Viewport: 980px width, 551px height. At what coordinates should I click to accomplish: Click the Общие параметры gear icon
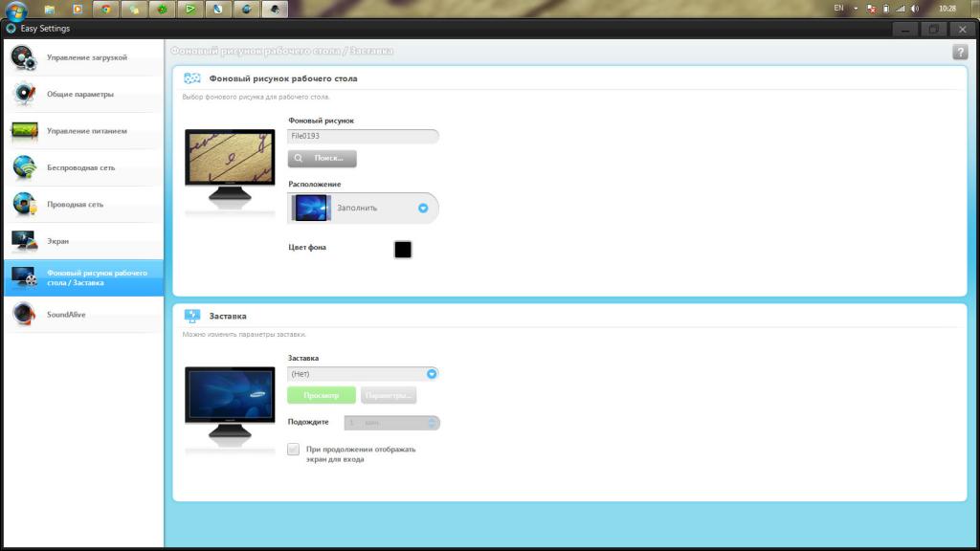24,94
